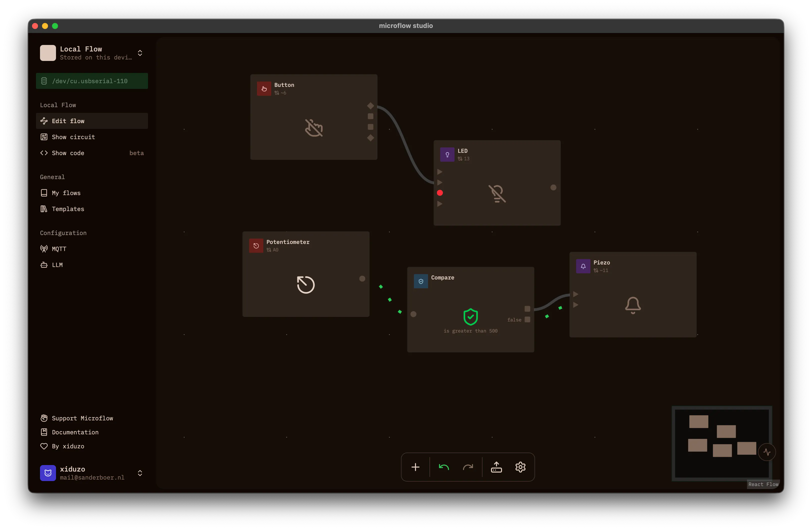Viewport: 812px width, 530px height.
Task: Click the Compare node round input handle
Action: click(413, 314)
